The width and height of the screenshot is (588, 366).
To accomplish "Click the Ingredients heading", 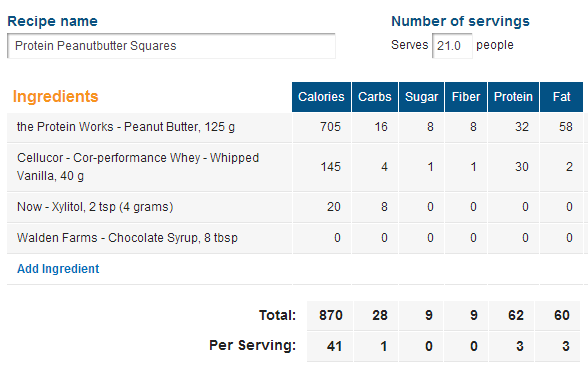I will (56, 96).
